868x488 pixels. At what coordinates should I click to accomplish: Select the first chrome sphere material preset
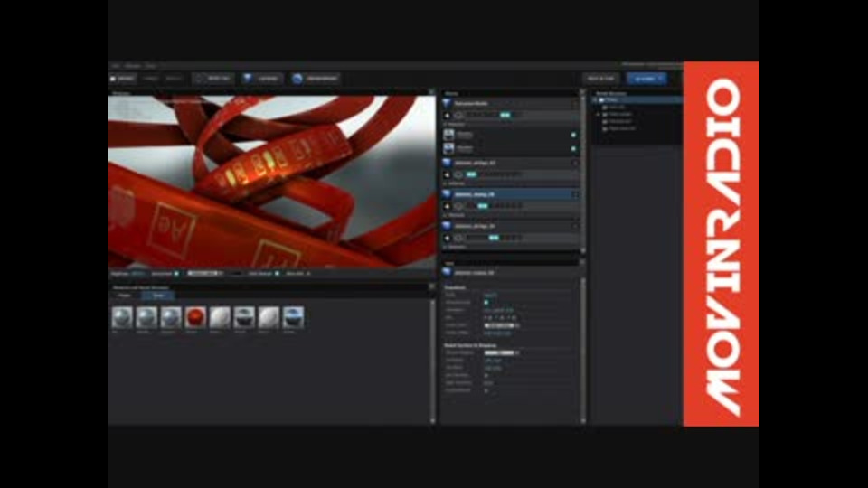[122, 317]
